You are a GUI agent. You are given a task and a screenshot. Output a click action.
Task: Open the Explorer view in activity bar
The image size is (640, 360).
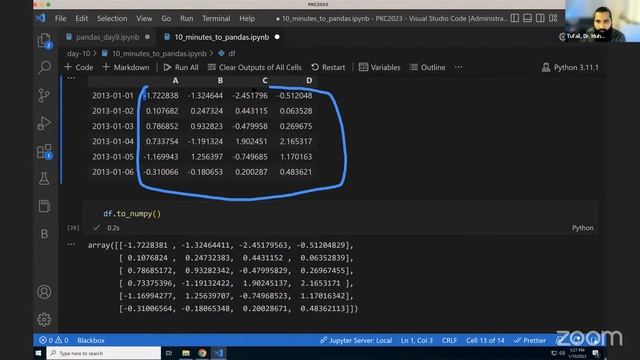click(x=44, y=40)
